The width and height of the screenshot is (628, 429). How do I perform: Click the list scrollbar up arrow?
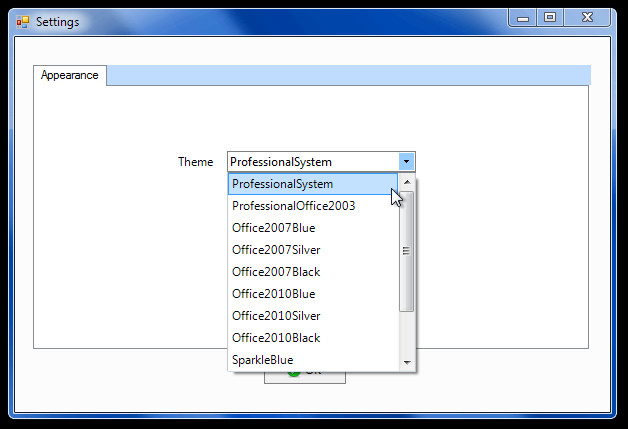point(407,182)
